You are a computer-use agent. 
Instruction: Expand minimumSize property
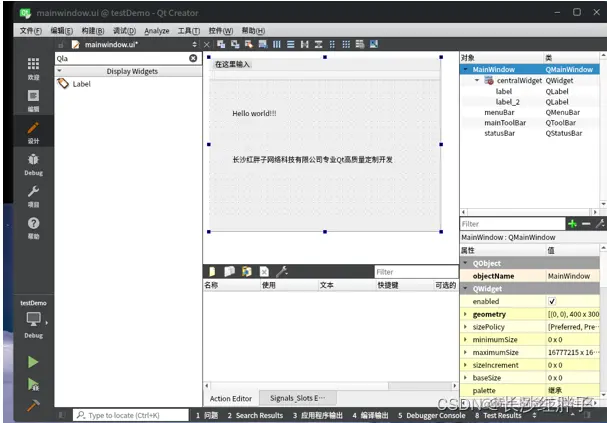point(465,339)
